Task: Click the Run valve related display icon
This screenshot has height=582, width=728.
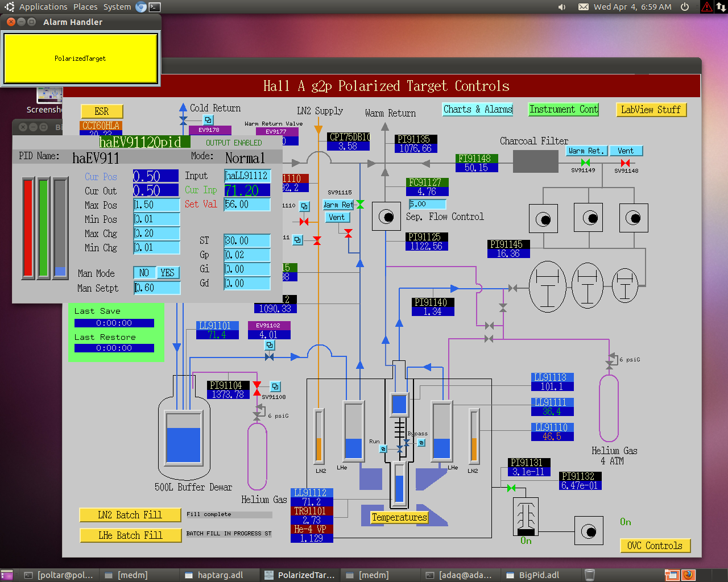Action: [383, 449]
